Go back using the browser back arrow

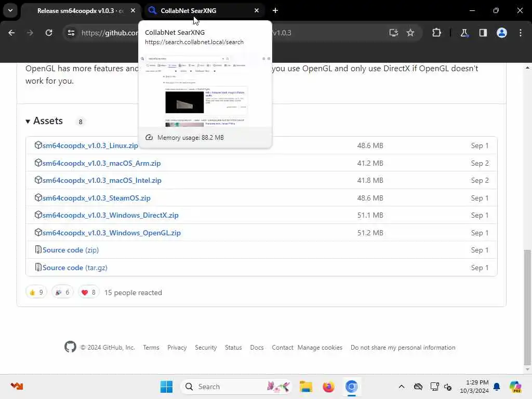[x=11, y=33]
